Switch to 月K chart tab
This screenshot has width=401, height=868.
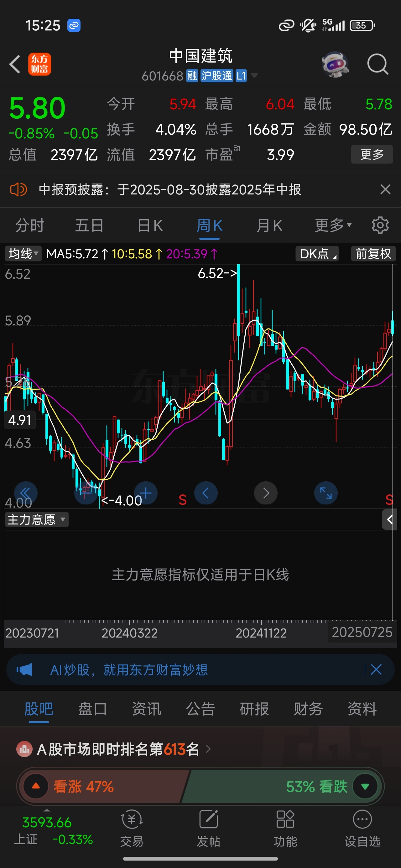tap(269, 225)
